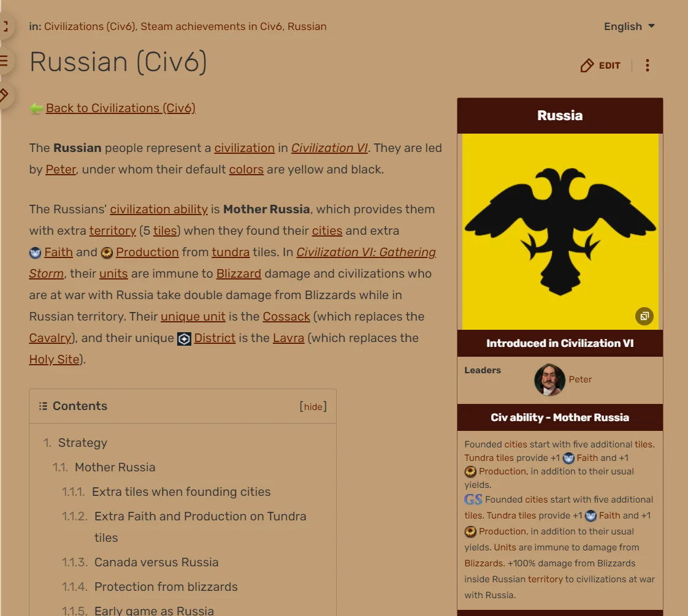Click Peter's leader portrait thumbnail
This screenshot has width=688, height=616.
[549, 379]
